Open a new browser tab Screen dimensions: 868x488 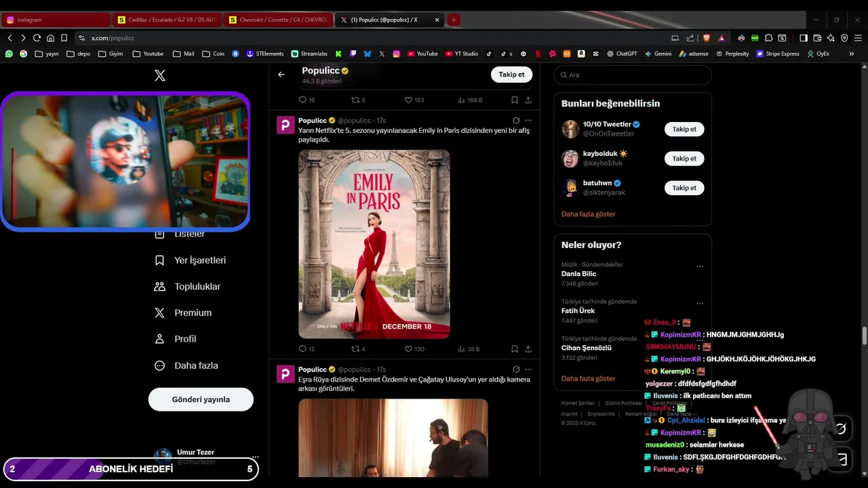click(x=454, y=20)
